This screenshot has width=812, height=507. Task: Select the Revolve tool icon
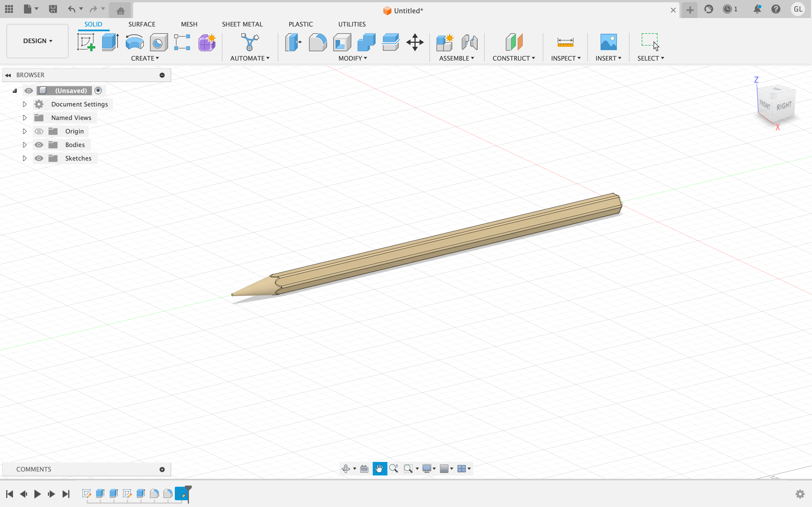pos(134,42)
